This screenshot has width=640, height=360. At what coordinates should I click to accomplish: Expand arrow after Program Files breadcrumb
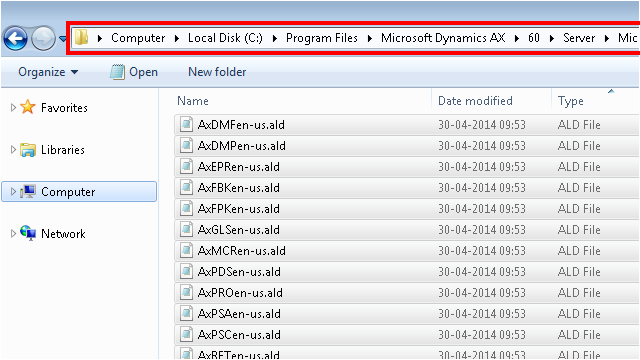click(370, 38)
